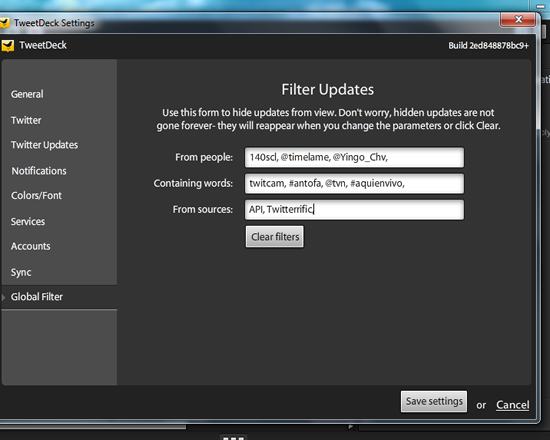Viewport: 550px width, 440px height.
Task: Click into the Containing words field
Action: tap(354, 184)
